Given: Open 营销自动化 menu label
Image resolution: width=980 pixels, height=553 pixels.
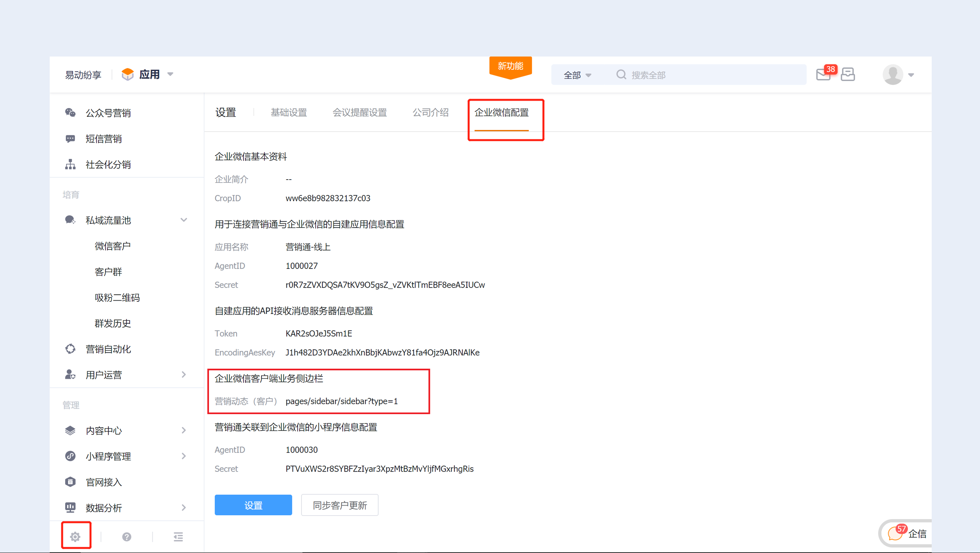Looking at the screenshot, I should point(108,349).
